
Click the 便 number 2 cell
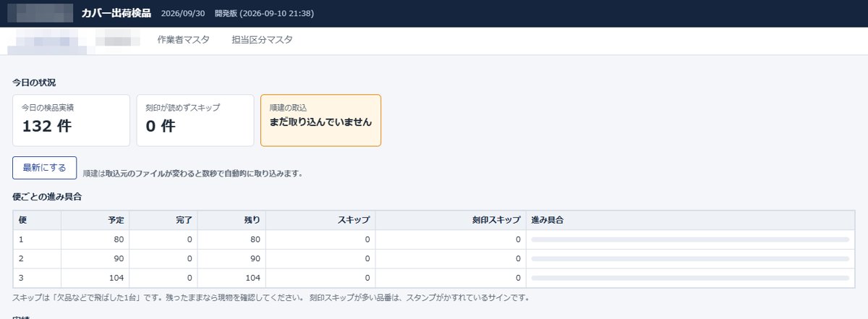tap(37, 259)
